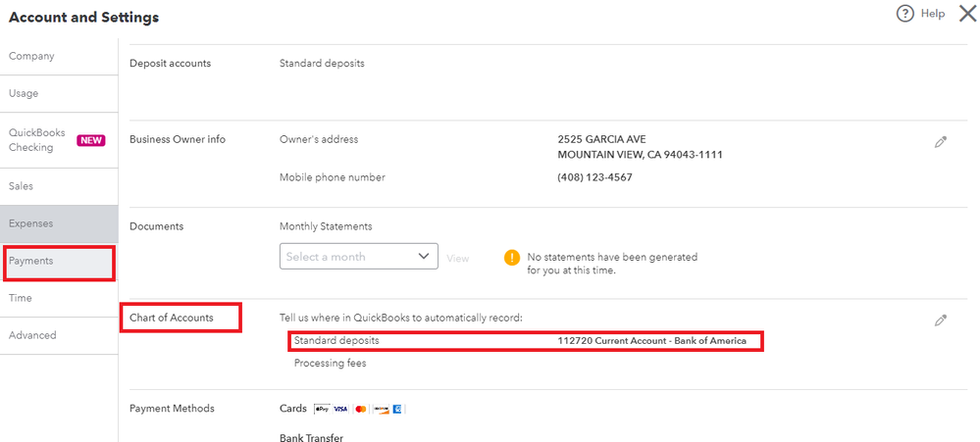Click the orange statements warning icon
The width and height of the screenshot is (980, 442).
511,258
